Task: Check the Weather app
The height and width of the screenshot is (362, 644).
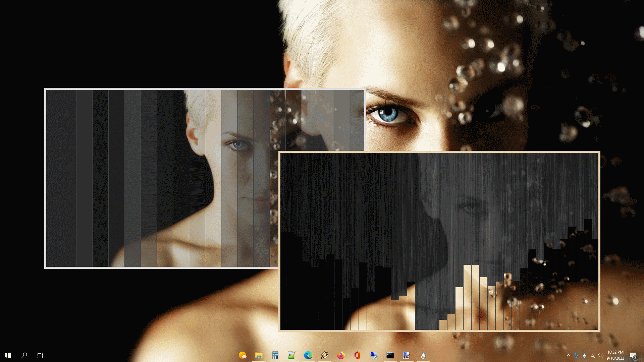Action: (x=243, y=356)
